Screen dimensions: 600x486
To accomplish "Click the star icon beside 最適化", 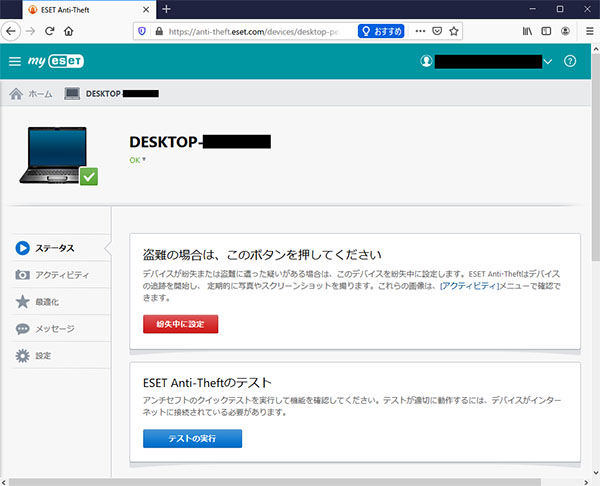I will (x=23, y=302).
